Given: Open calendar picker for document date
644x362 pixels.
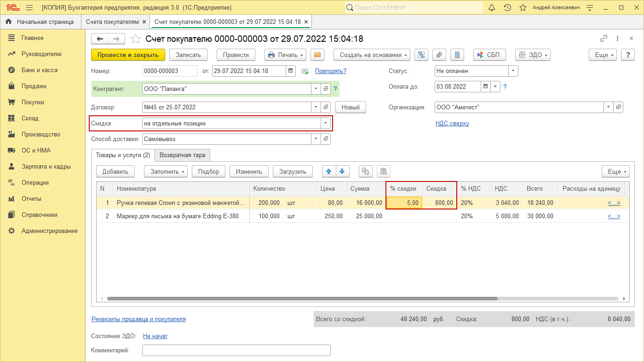Looking at the screenshot, I should 290,71.
